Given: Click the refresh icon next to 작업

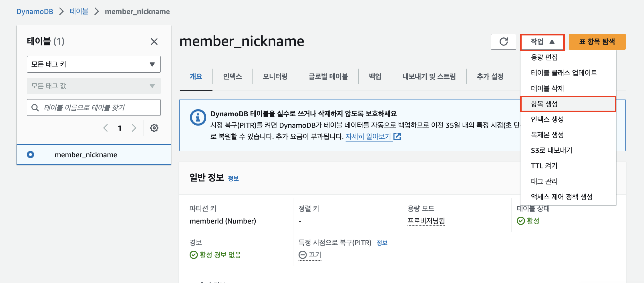Looking at the screenshot, I should tap(503, 42).
